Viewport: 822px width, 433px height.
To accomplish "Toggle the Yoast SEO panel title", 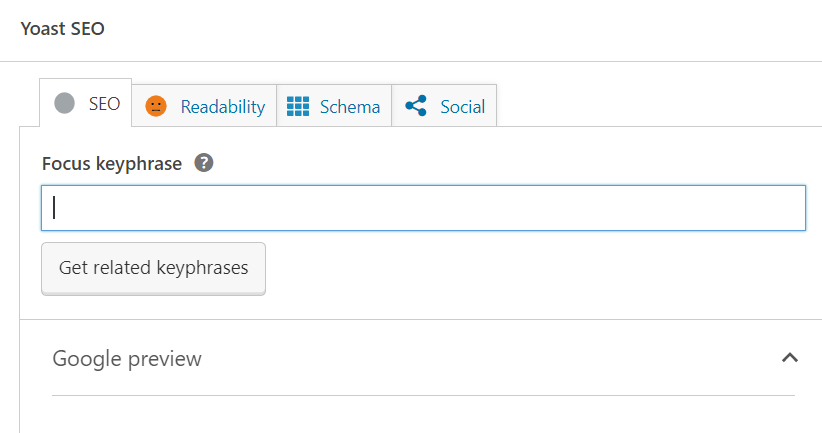I will pyautogui.click(x=62, y=28).
